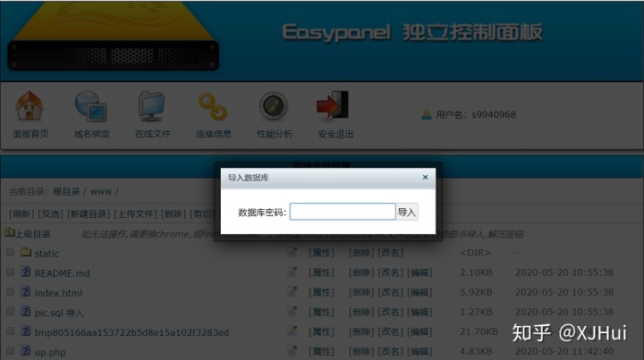Click the tmp805166aa file icon

[x=25, y=331]
